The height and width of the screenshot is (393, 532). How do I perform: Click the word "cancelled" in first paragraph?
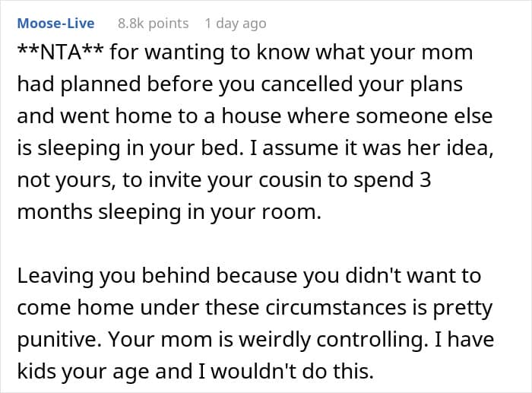(x=307, y=84)
